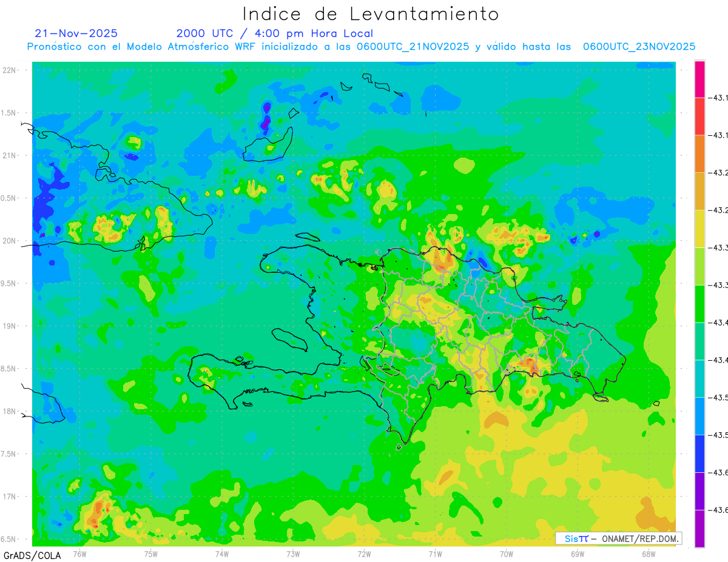Click the orange swatch in the color bar
The image size is (728, 562).
pos(699,153)
